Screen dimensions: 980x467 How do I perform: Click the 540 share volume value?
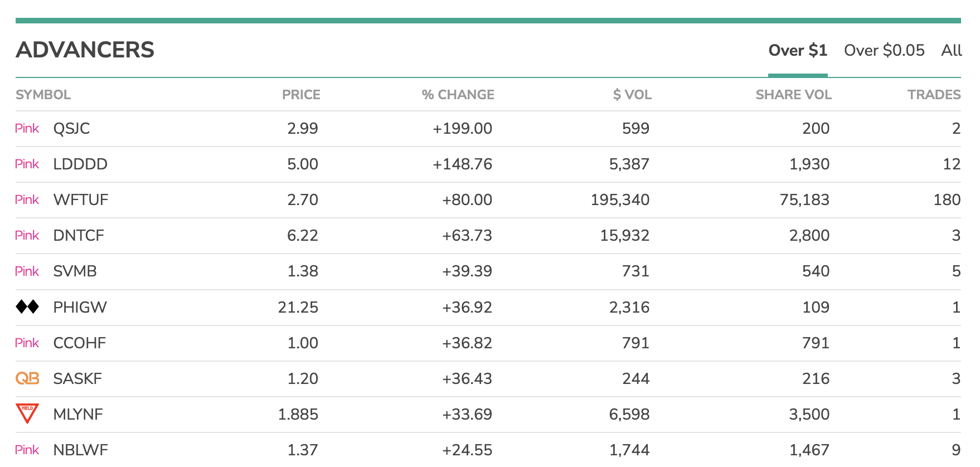(816, 271)
